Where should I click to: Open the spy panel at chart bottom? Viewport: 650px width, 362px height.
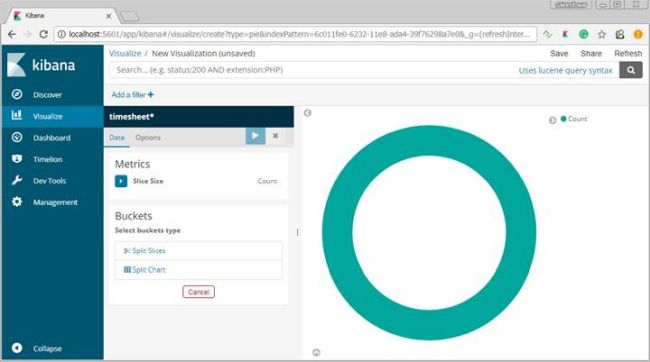316,352
